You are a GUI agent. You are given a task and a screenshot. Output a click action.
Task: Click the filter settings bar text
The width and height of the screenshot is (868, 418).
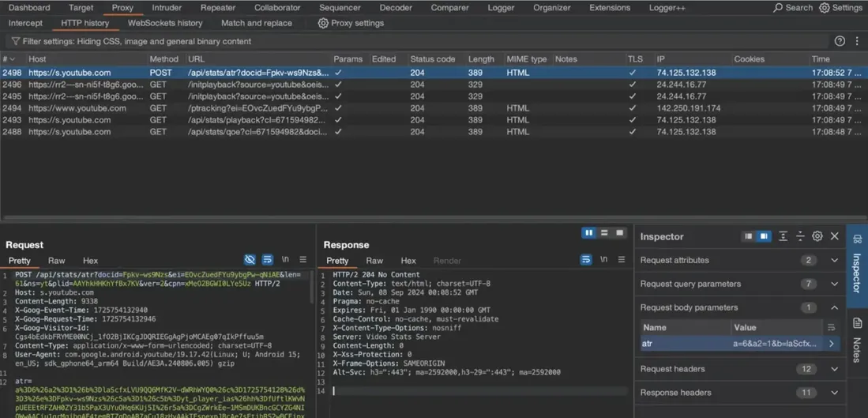(x=137, y=42)
